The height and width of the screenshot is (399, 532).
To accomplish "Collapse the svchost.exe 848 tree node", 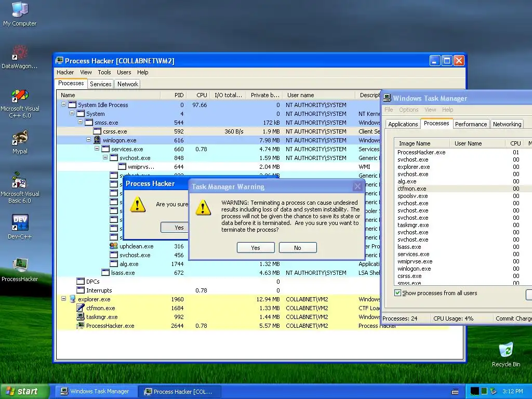I will click(x=105, y=157).
